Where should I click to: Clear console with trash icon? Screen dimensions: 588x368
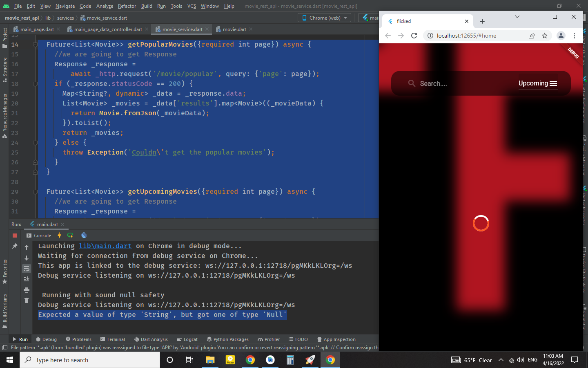pyautogui.click(x=27, y=301)
